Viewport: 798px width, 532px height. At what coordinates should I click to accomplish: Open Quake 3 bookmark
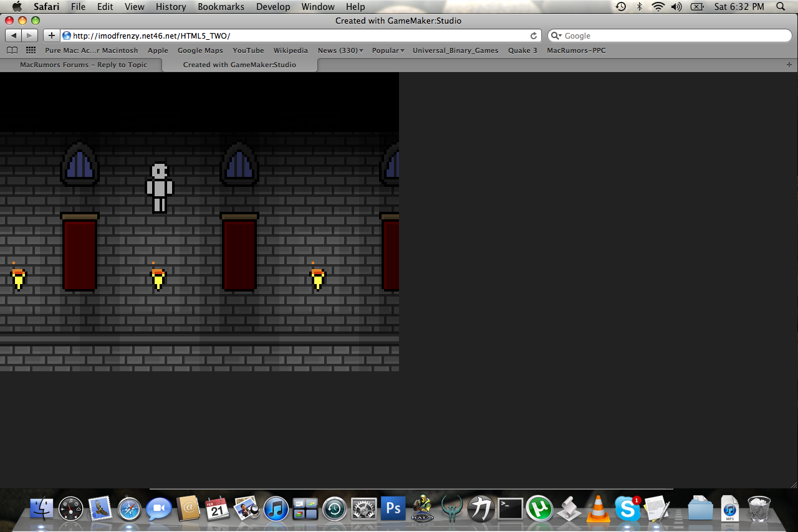coord(522,50)
